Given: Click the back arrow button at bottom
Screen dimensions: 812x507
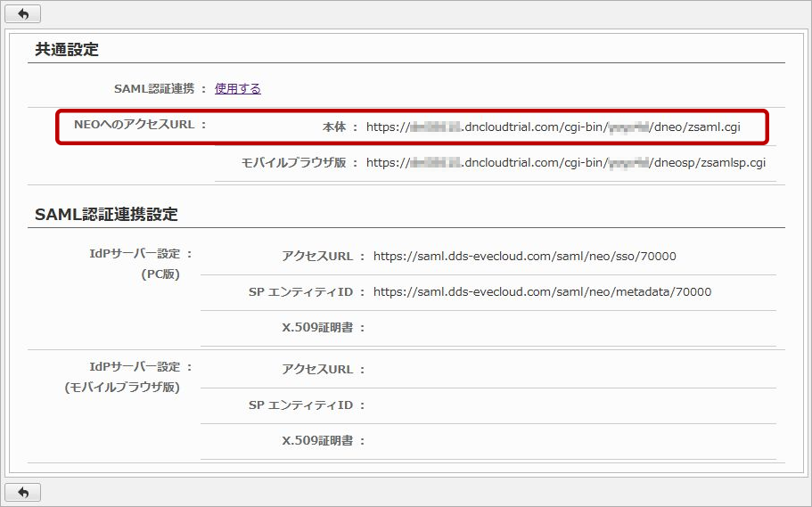Looking at the screenshot, I should coord(22,492).
